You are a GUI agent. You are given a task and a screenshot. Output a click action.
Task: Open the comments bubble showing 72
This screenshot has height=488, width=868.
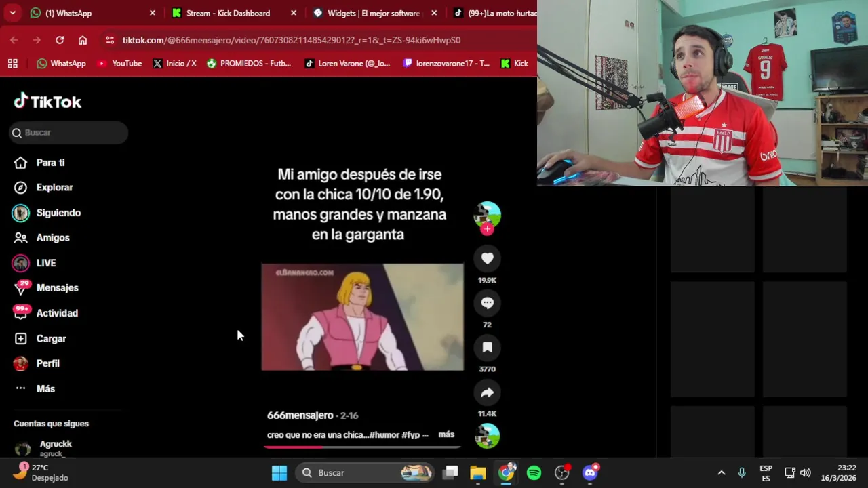pyautogui.click(x=487, y=303)
